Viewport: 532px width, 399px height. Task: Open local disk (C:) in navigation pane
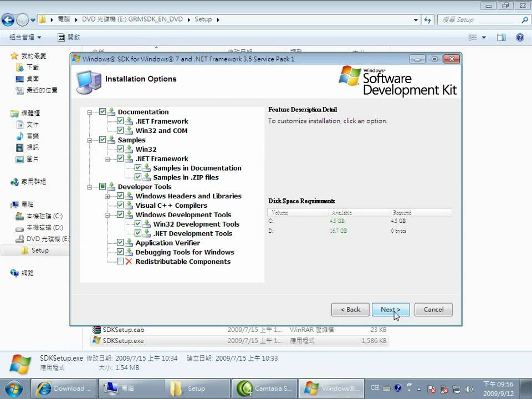coord(39,216)
